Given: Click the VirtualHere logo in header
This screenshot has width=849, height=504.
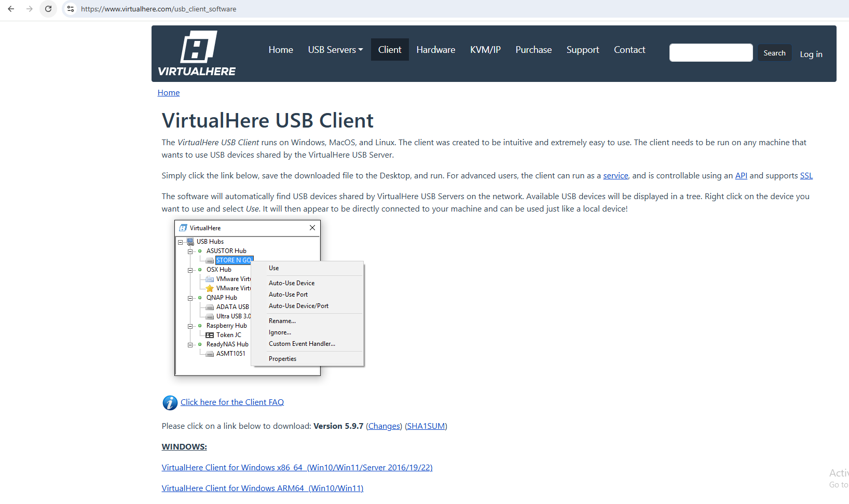Looking at the screenshot, I should pos(197,53).
